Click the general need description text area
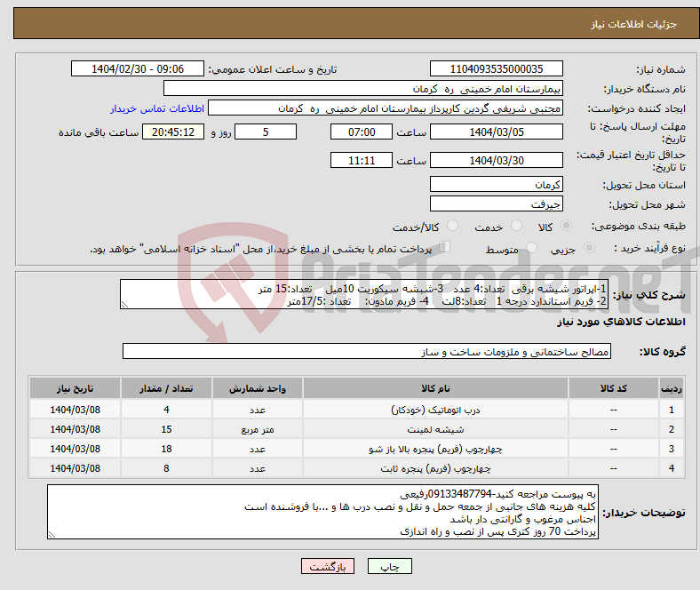700x590 pixels. (364, 294)
